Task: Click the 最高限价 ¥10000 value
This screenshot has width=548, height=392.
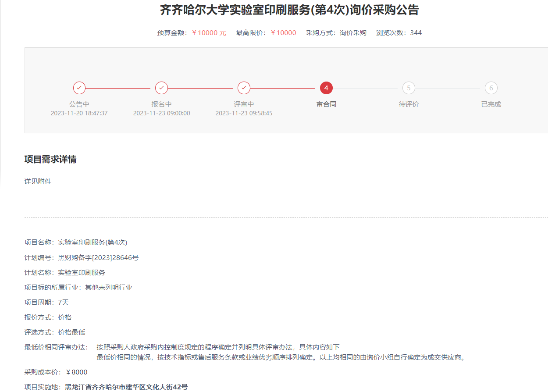Action: pos(284,33)
